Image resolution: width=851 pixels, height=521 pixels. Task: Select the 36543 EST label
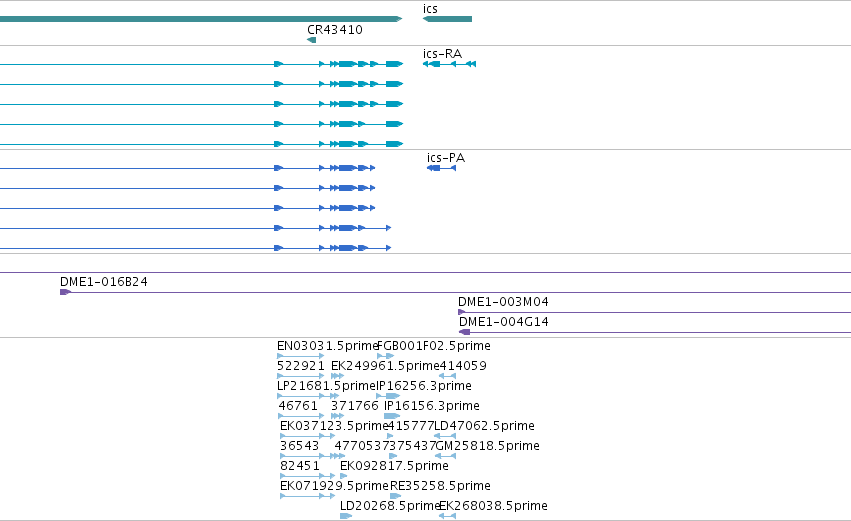[300, 446]
